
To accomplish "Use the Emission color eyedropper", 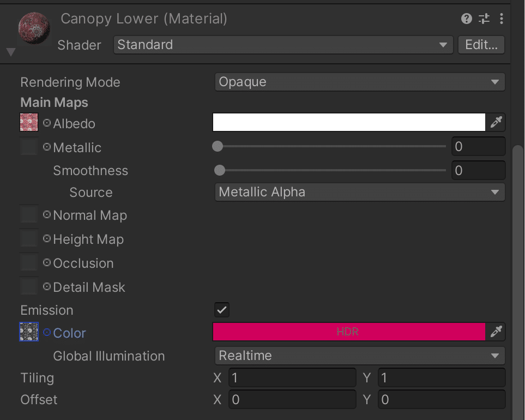I will point(496,332).
